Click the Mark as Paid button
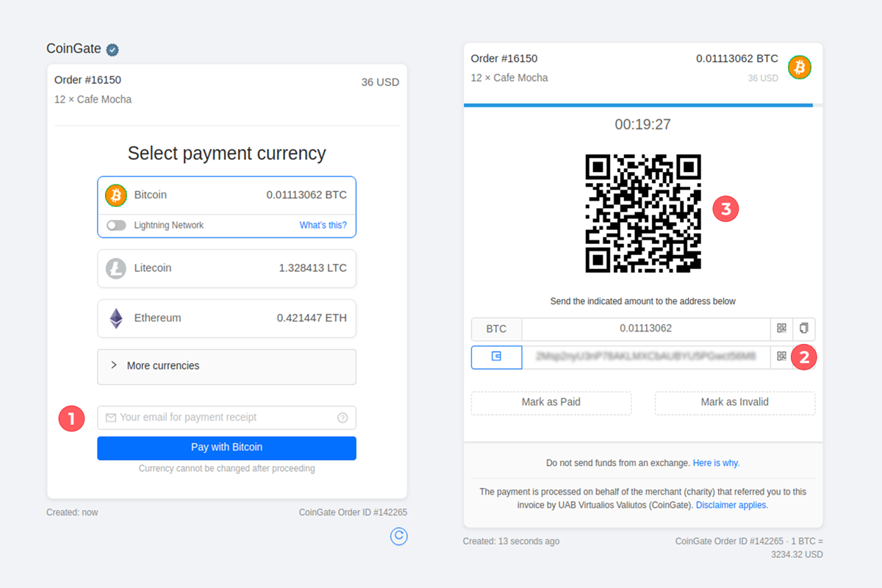This screenshot has height=588, width=882. click(551, 403)
